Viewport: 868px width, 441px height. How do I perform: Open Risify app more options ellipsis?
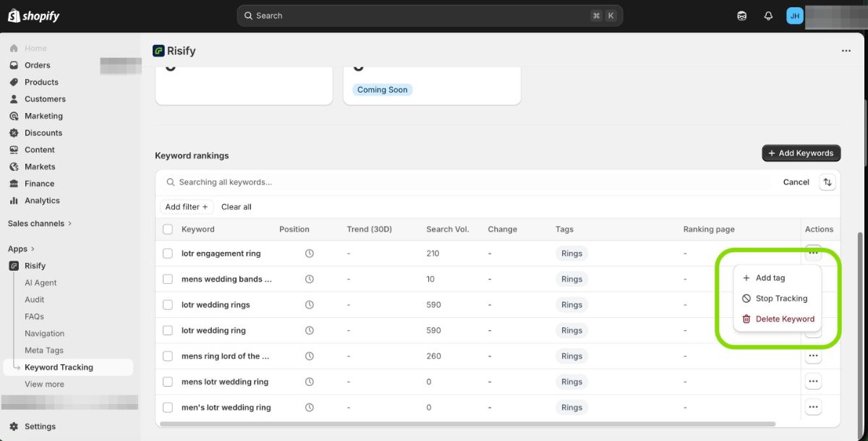click(x=846, y=51)
